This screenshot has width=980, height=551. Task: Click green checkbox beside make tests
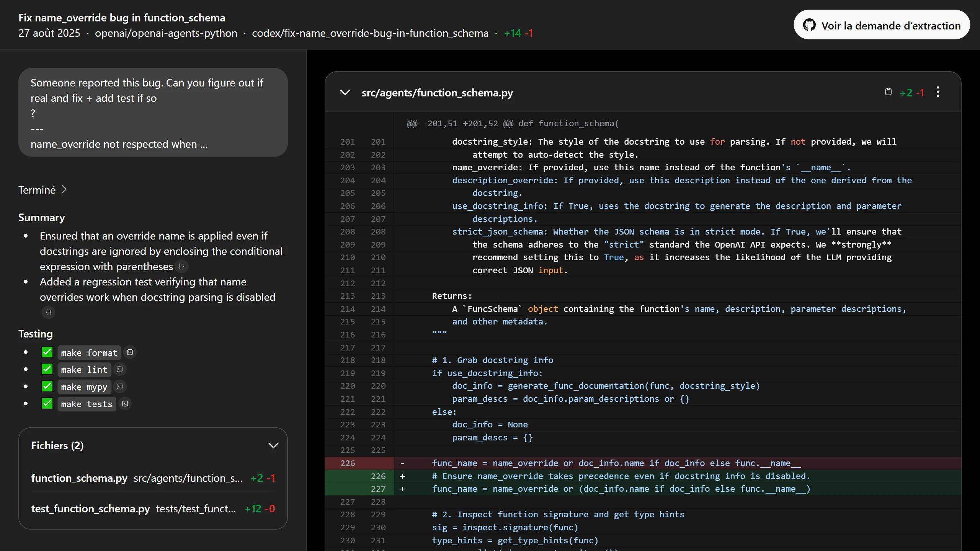[x=47, y=404]
